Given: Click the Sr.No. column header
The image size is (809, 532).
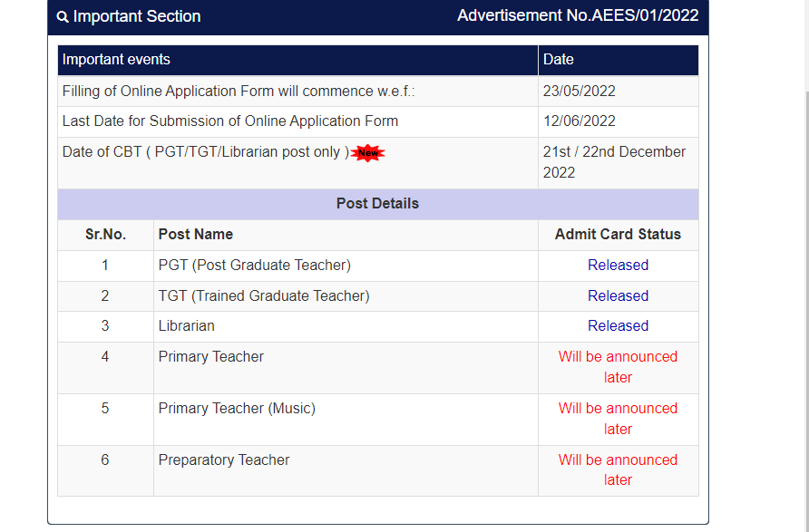Looking at the screenshot, I should pos(105,235).
